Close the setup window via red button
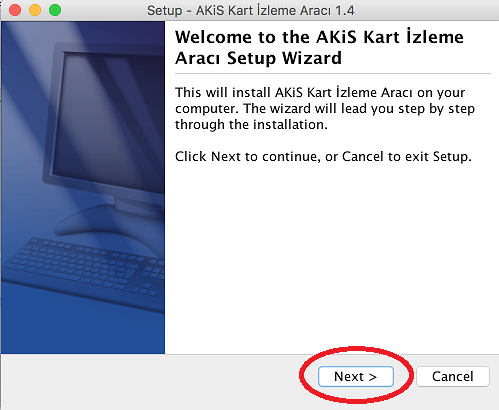The width and height of the screenshot is (499, 410). pyautogui.click(x=15, y=10)
